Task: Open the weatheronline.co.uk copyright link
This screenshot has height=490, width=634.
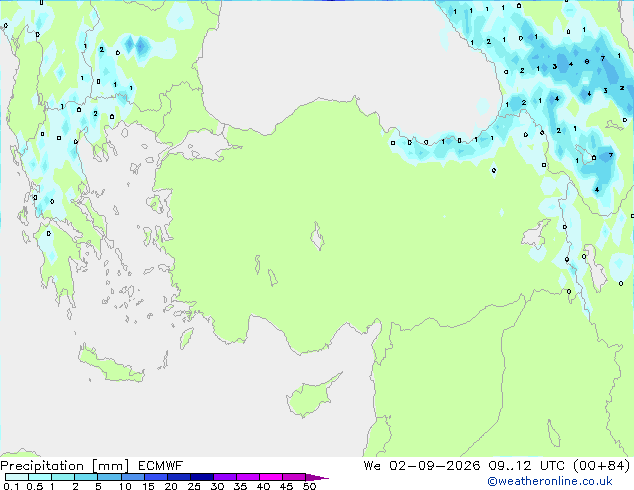Action: pyautogui.click(x=549, y=481)
